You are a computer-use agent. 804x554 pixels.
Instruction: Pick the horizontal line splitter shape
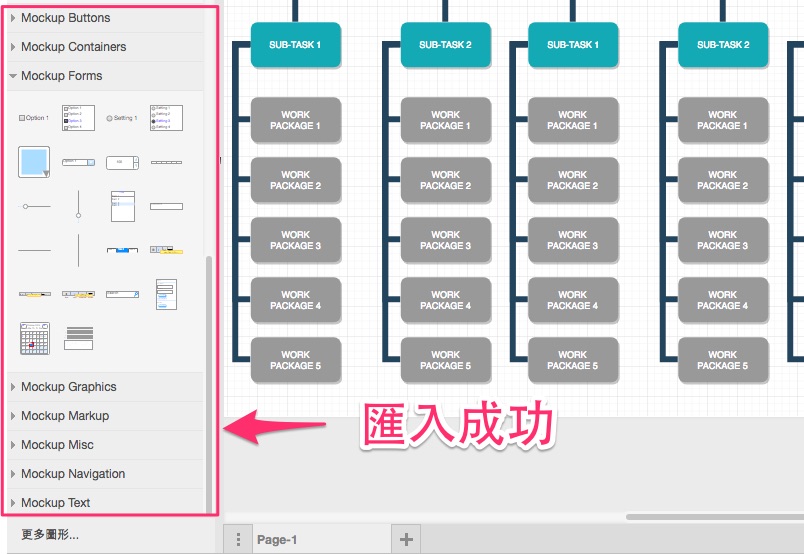pyautogui.click(x=34, y=250)
